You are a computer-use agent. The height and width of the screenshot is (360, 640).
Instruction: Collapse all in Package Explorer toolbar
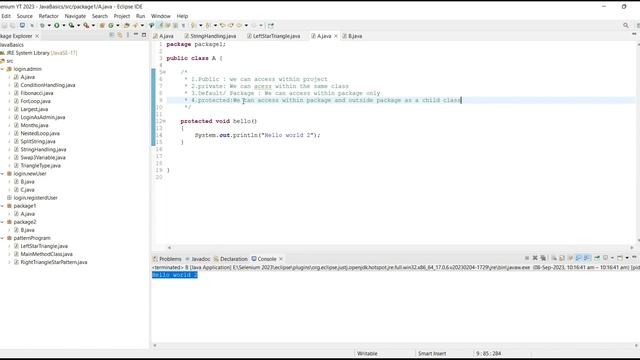click(111, 36)
